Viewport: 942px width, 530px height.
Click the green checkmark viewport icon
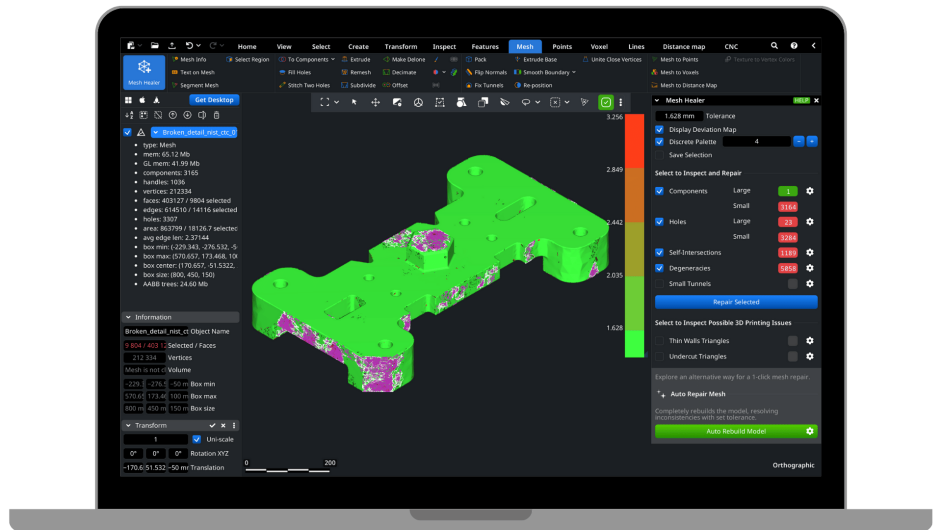click(606, 102)
